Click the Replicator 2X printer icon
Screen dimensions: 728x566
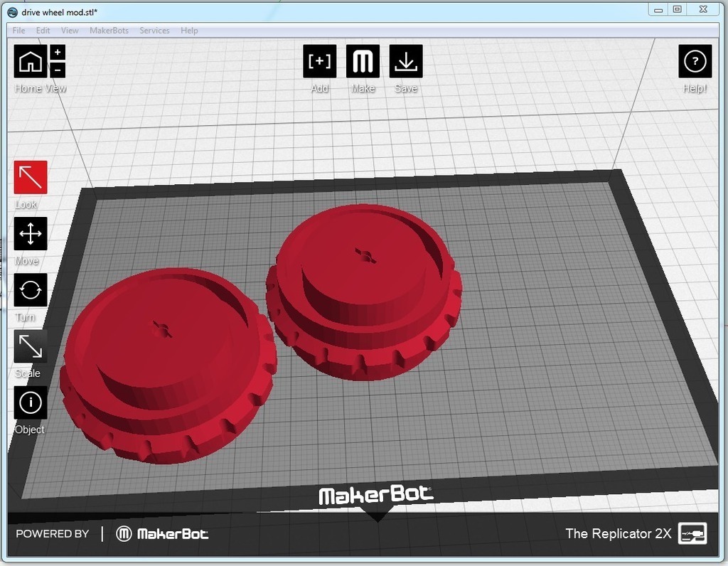coord(692,533)
